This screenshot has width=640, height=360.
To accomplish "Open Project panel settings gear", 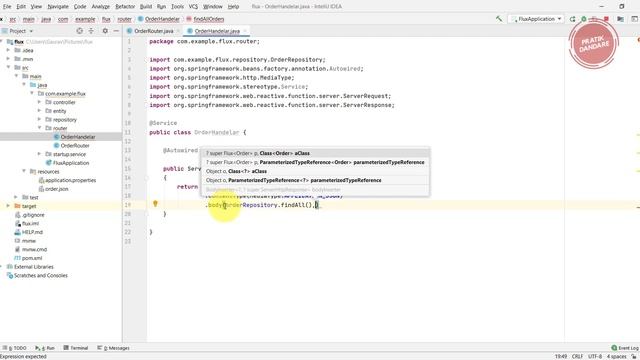I will [x=105, y=31].
